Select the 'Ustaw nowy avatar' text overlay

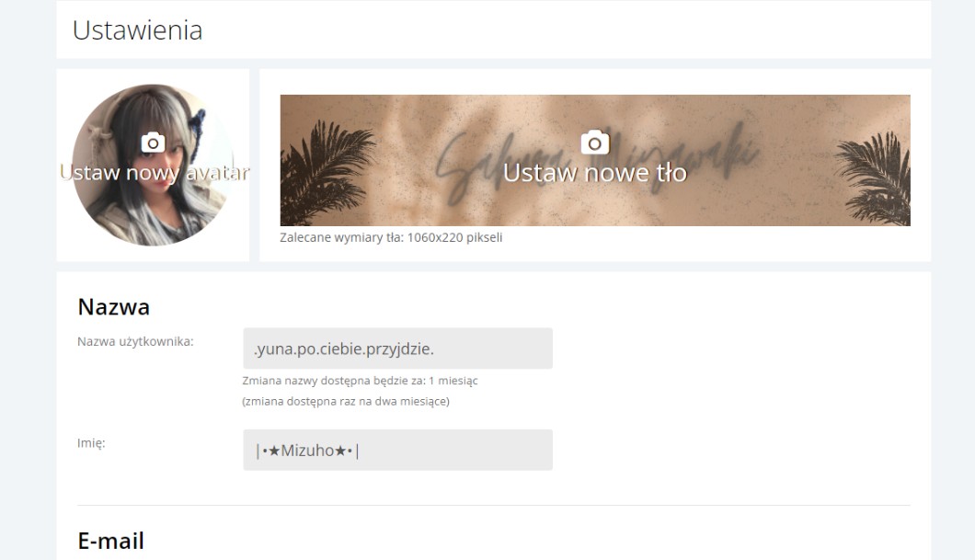[x=155, y=172]
